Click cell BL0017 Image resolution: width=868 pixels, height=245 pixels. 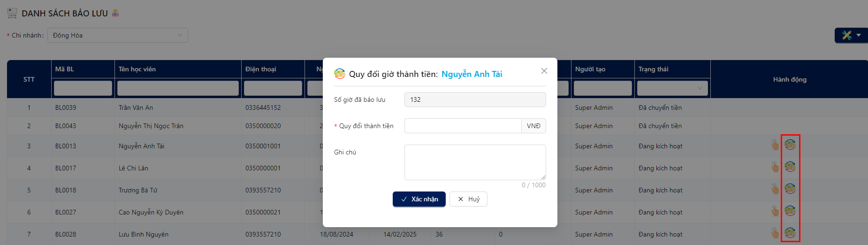point(66,168)
